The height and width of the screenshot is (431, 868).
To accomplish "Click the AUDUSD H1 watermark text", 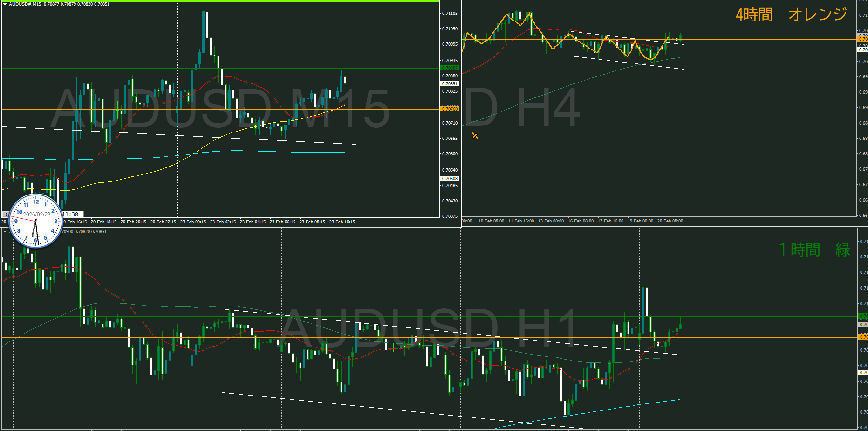I will 429,329.
